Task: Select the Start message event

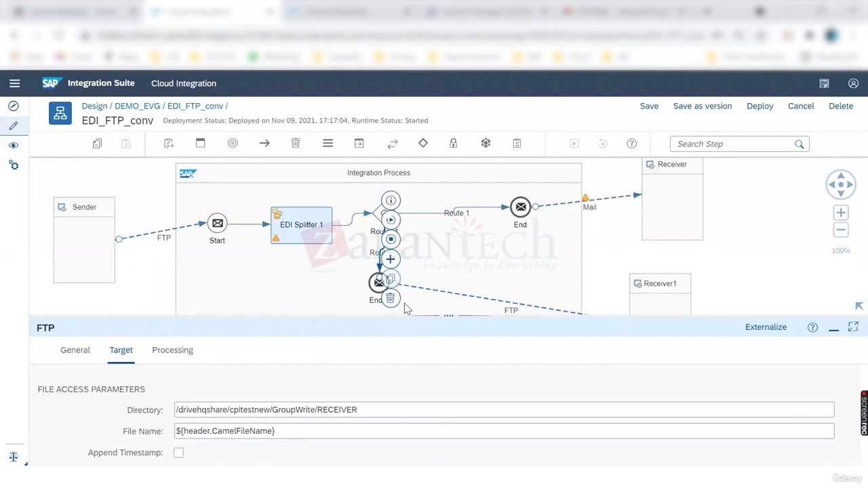Action: tap(217, 223)
